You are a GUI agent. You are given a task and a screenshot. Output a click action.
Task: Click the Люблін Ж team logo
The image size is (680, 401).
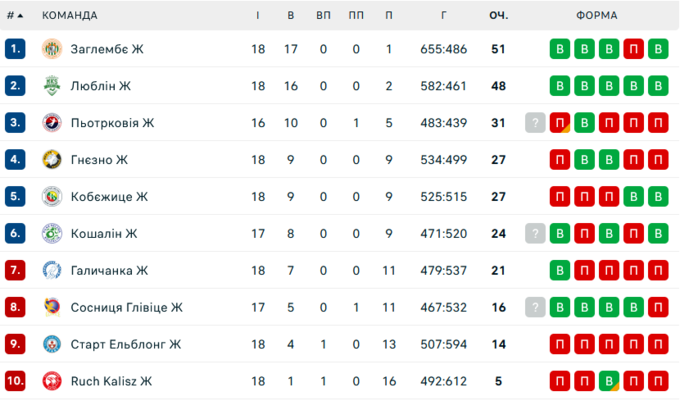click(x=52, y=86)
